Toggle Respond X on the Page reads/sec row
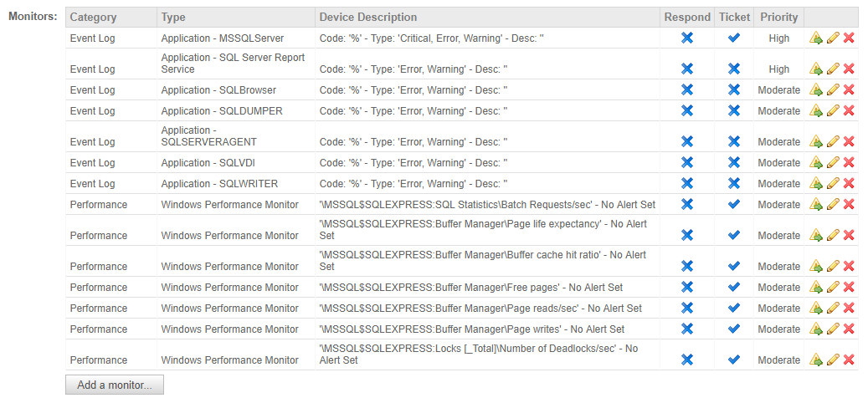Image resolution: width=868 pixels, height=403 pixels. click(x=687, y=308)
